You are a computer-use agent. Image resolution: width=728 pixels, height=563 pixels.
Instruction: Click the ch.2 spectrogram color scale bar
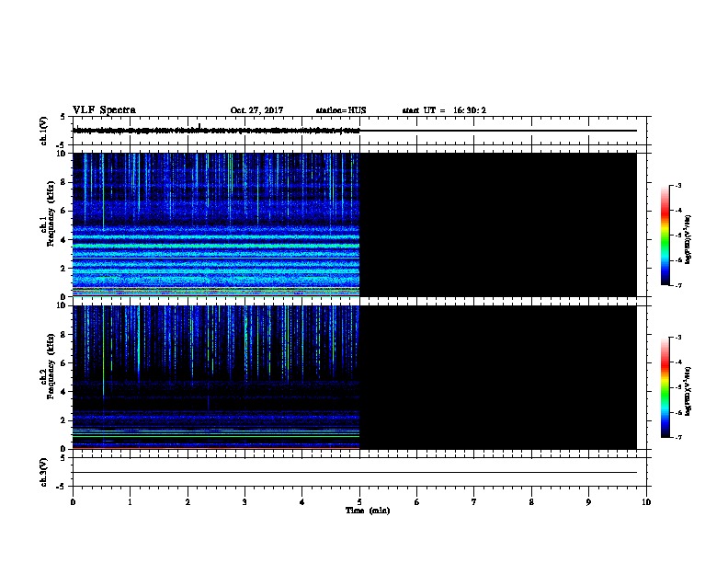[665, 387]
